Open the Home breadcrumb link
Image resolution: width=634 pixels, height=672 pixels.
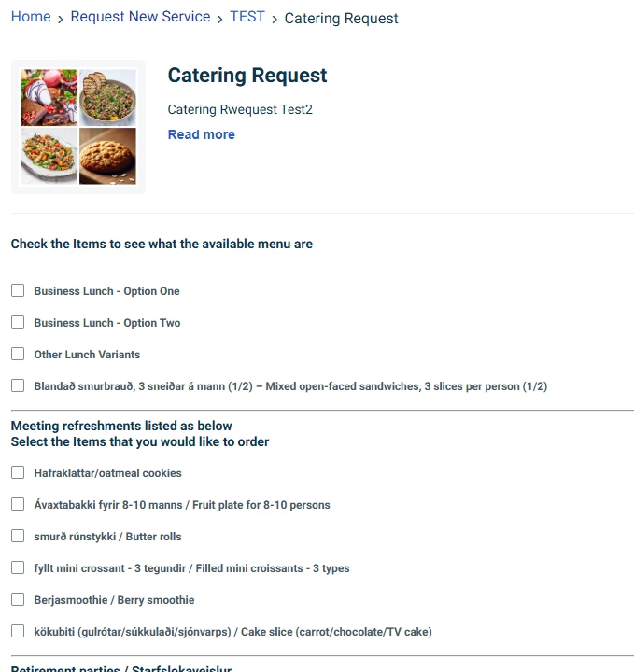(31, 17)
